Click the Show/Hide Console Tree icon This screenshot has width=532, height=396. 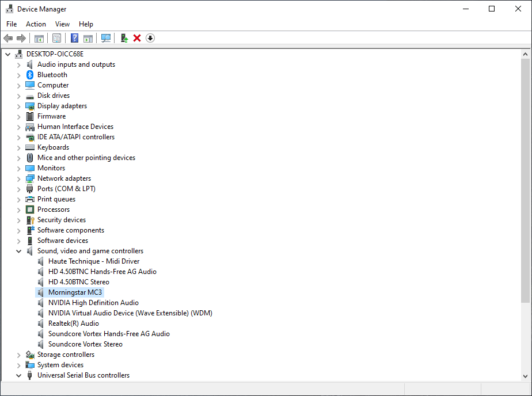pos(39,38)
